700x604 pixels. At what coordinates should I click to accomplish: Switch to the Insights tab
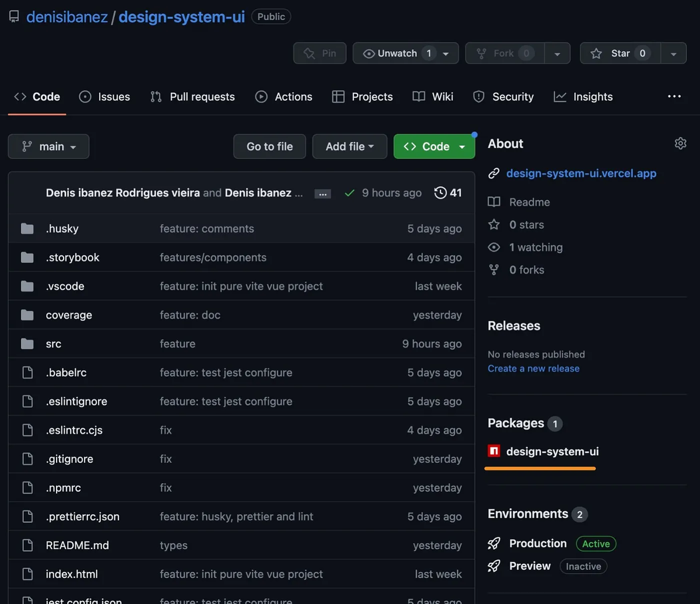[x=583, y=97]
